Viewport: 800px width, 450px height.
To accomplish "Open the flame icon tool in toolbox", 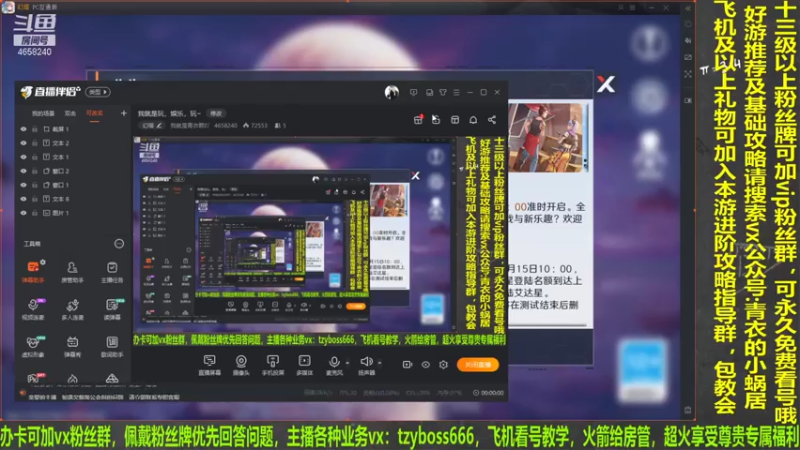I will (x=72, y=379).
